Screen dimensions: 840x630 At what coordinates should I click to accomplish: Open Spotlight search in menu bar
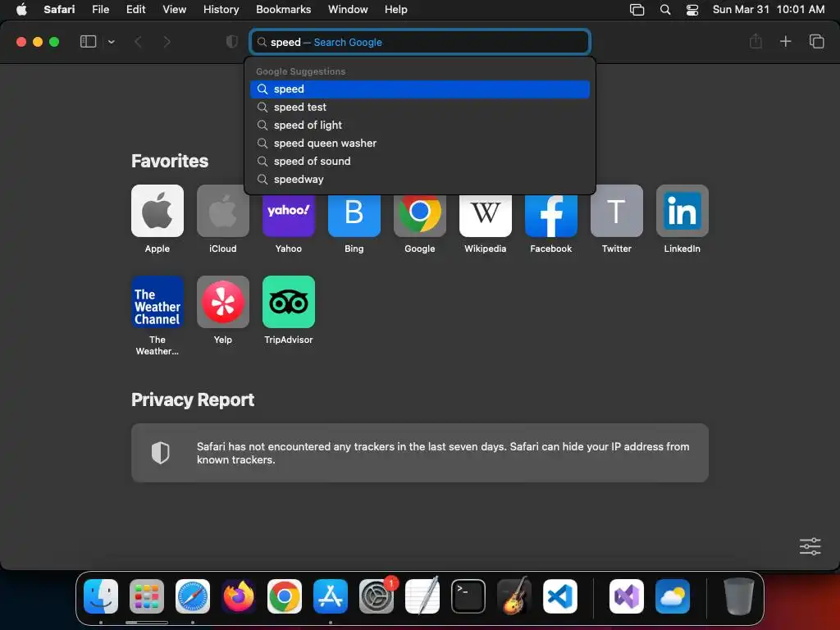click(664, 10)
